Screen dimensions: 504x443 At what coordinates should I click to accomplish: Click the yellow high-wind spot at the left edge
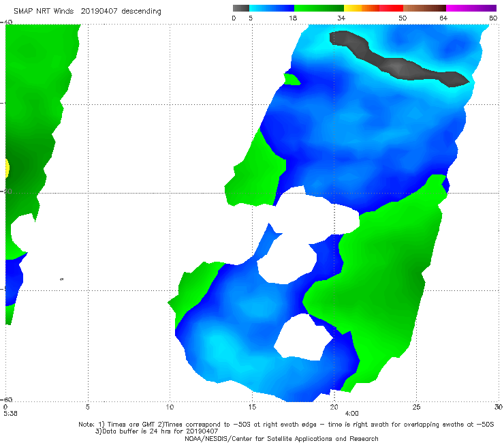(x=7, y=168)
